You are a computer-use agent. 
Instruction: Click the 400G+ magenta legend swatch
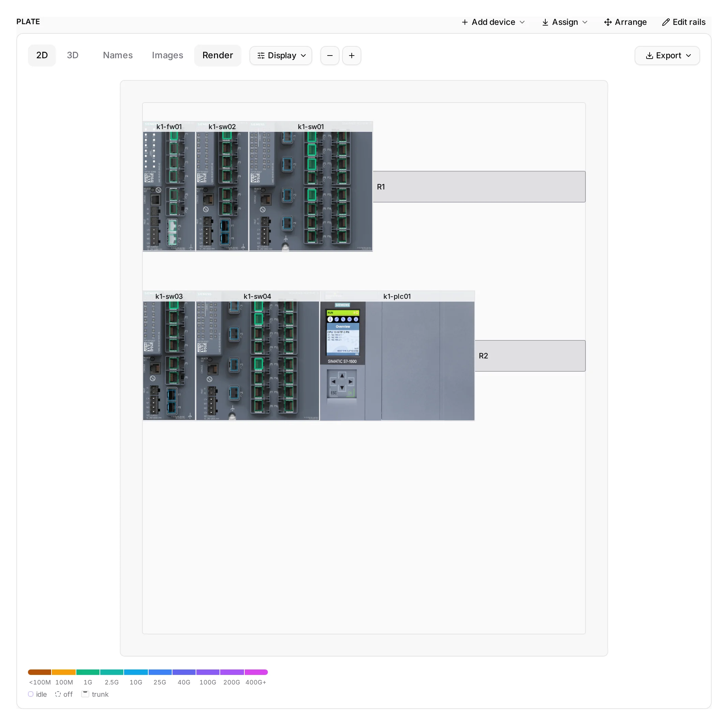tap(256, 673)
